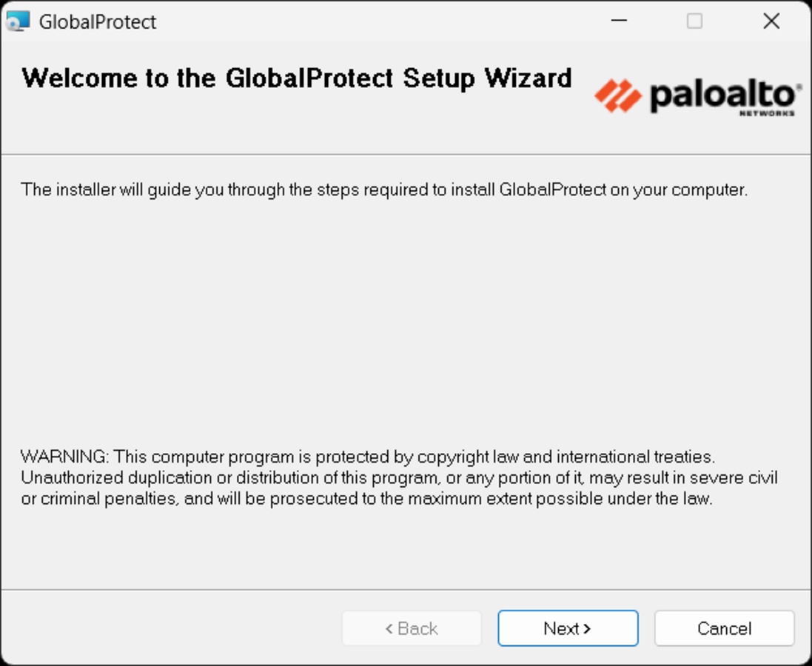Click the GlobalProtect title bar text
The height and width of the screenshot is (666, 812).
pyautogui.click(x=98, y=21)
